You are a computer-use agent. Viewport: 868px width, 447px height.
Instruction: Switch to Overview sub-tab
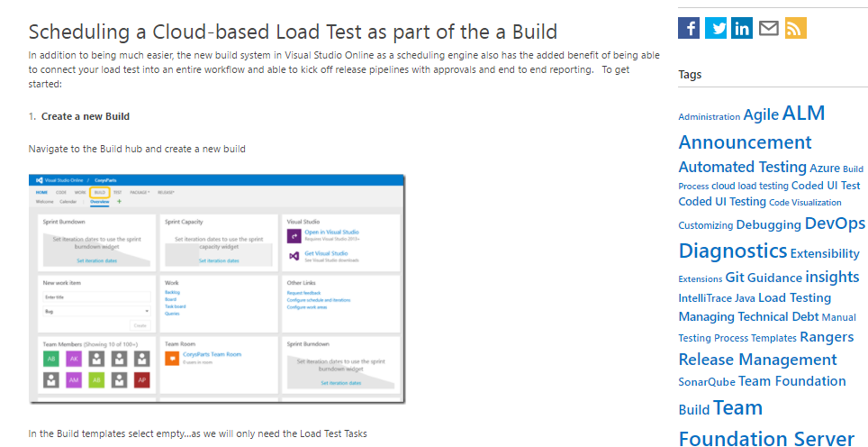coord(100,202)
